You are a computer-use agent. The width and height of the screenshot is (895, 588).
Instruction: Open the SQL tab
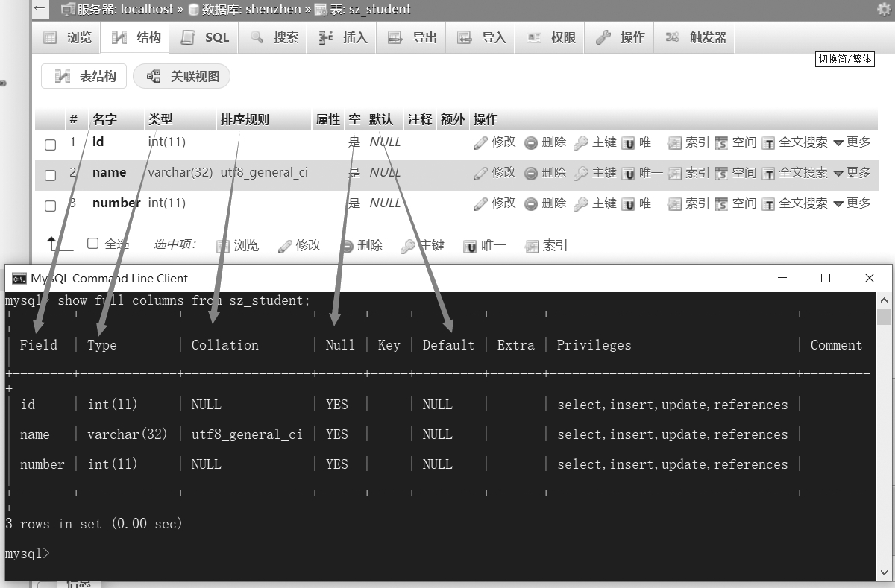pyautogui.click(x=204, y=37)
